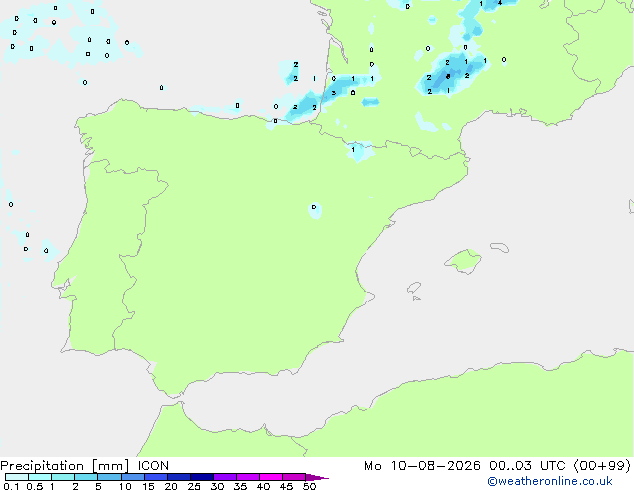Click the Precipitation [mm] title label
This screenshot has height=490, width=634.
click(x=65, y=466)
